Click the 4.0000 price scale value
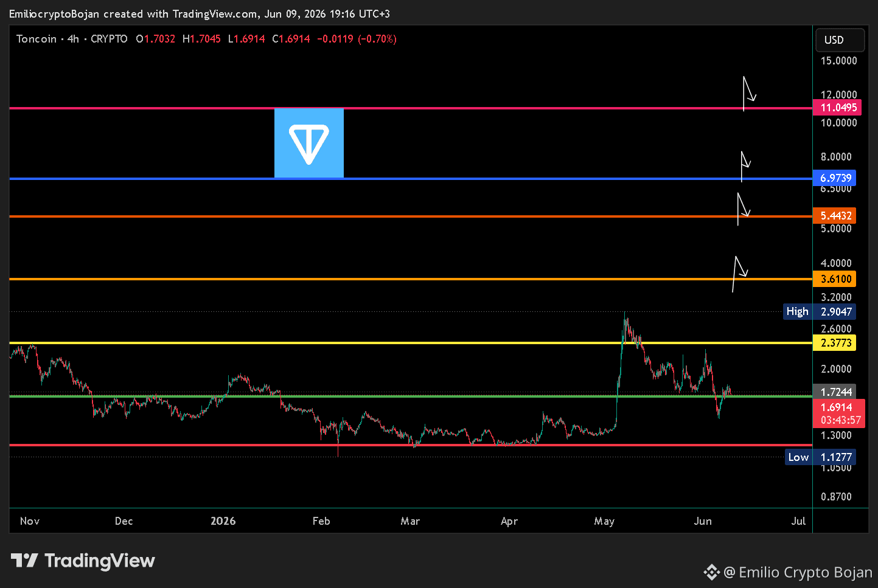The height and width of the screenshot is (588, 878). coord(836,263)
